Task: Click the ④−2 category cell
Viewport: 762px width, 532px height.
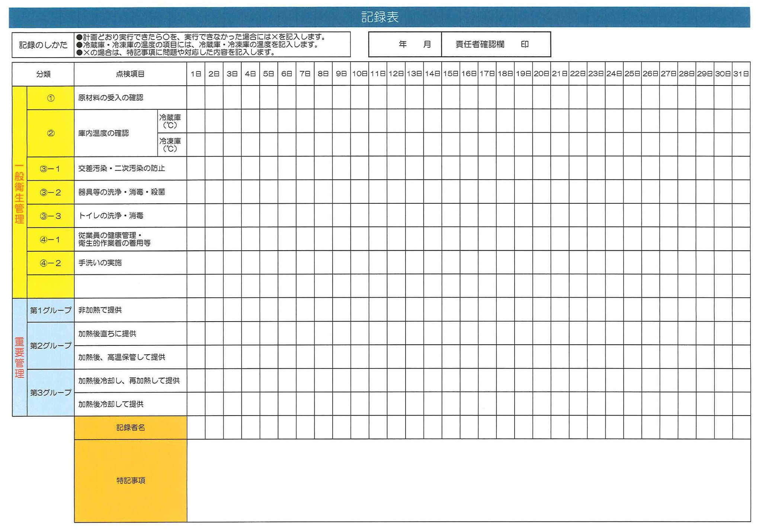Action: pos(51,263)
